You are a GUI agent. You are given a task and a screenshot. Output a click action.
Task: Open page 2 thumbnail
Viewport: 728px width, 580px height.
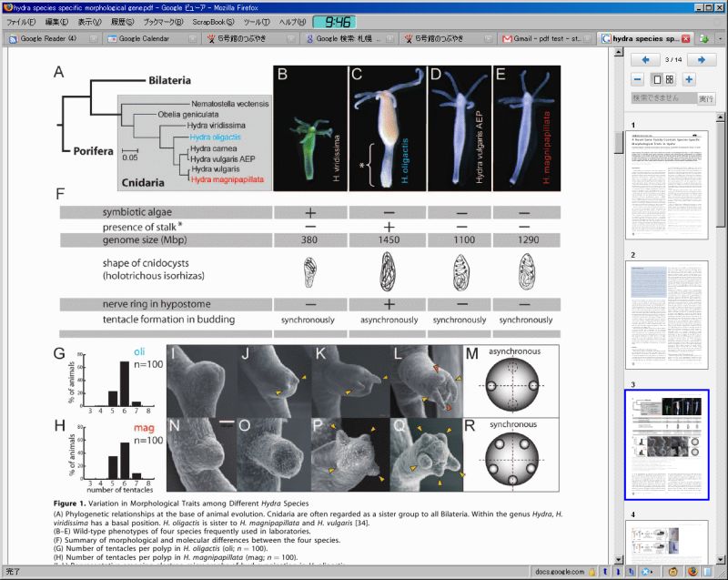(667, 315)
